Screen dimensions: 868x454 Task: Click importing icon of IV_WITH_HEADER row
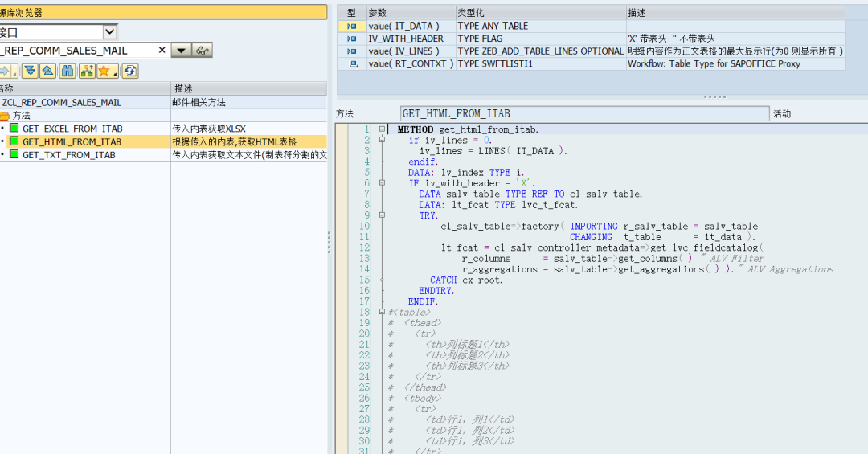pos(351,39)
